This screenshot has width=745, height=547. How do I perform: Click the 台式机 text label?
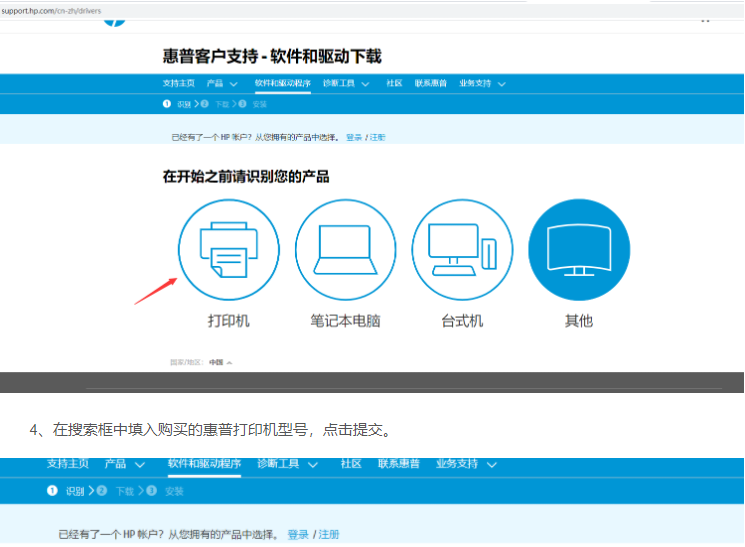coord(462,321)
